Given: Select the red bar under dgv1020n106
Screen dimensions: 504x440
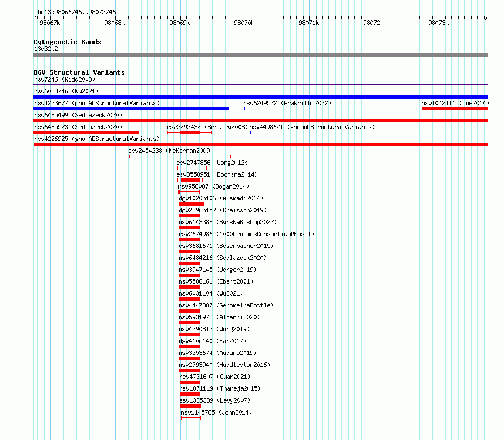Looking at the screenshot, I should [x=191, y=204].
